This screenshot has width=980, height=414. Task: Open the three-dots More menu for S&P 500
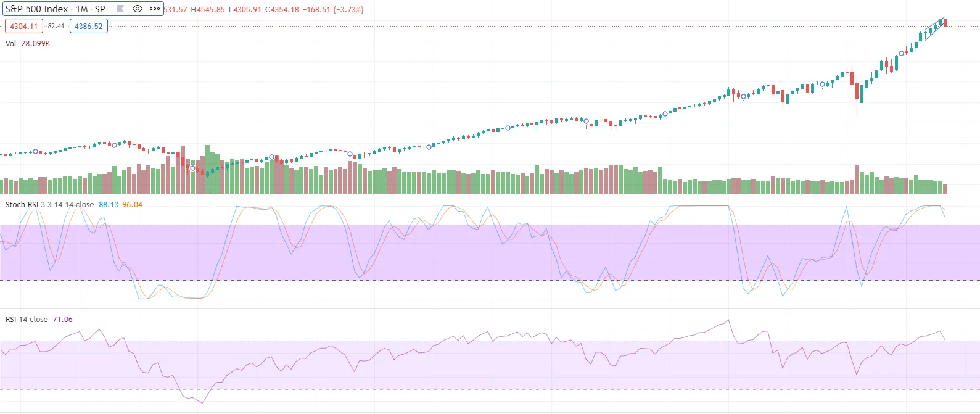(155, 9)
